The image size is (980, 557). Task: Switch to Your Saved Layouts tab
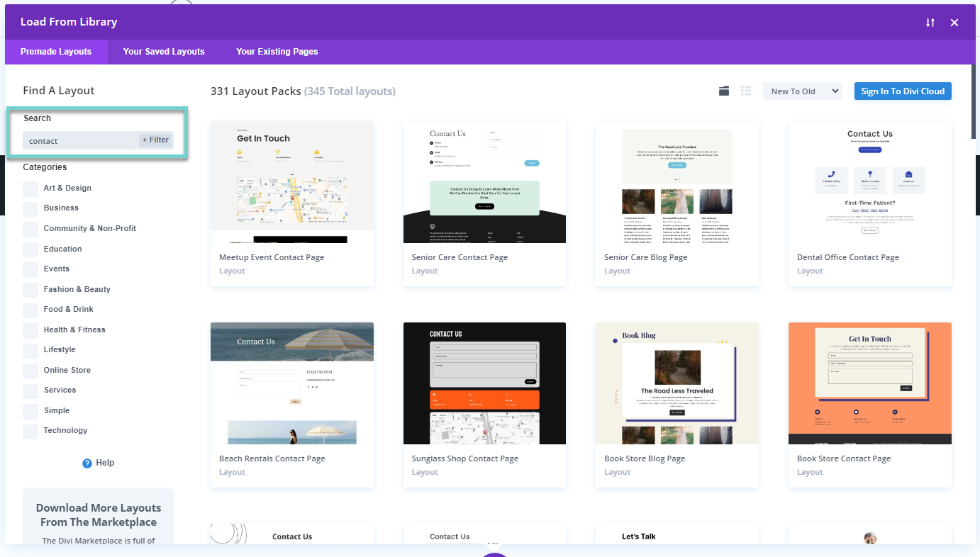click(x=164, y=52)
